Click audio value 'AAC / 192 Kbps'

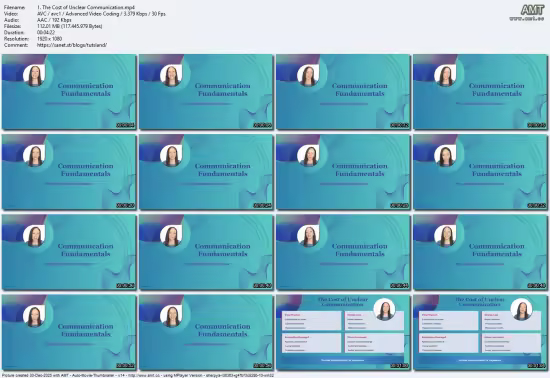54,20
